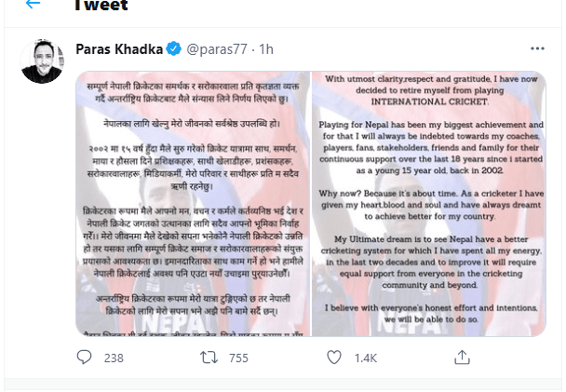Open the right English statement image
566x392 pixels.
(x=428, y=203)
